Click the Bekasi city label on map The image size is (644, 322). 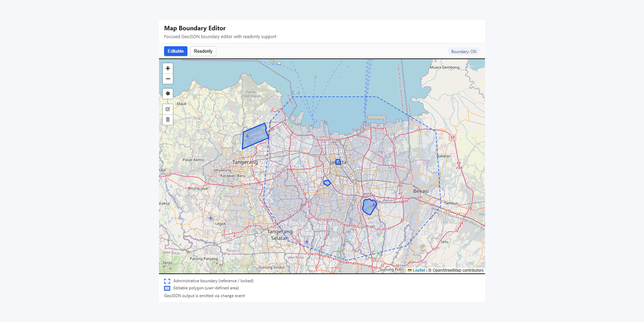click(x=421, y=191)
